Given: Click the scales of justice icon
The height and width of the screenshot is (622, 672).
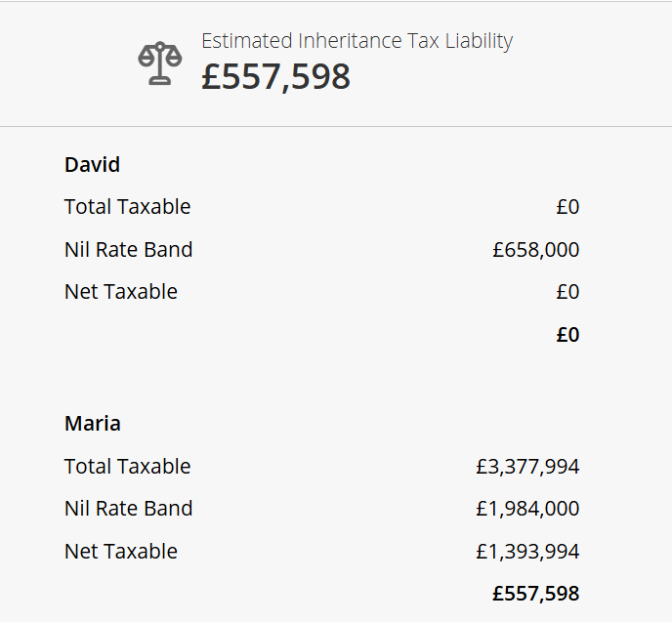Looking at the screenshot, I should point(160,62).
